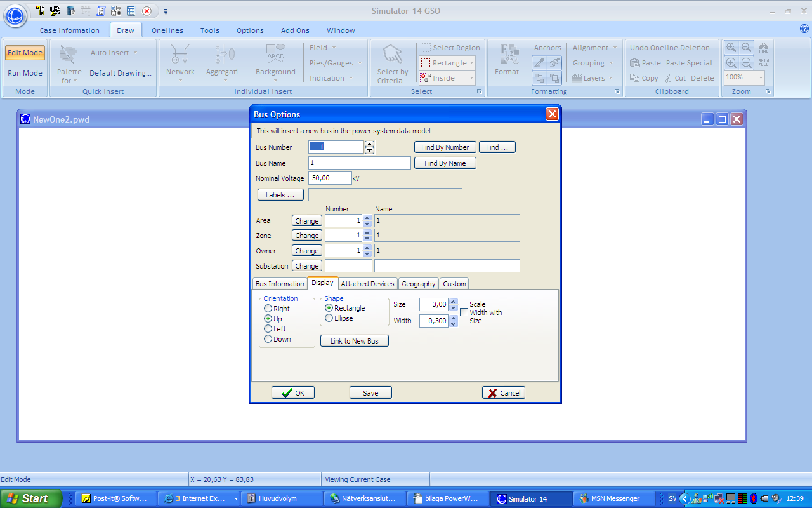812x508 pixels.
Task: Switch to the Attached Devices tab
Action: pos(368,284)
